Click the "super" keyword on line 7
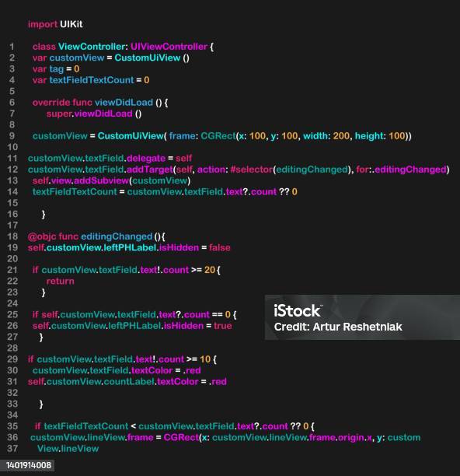460x476 pixels. click(59, 114)
